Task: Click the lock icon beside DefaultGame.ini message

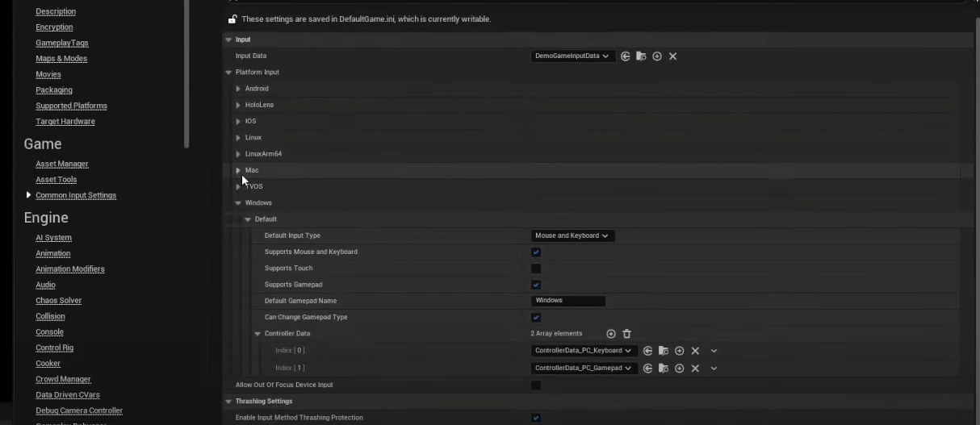Action: [x=232, y=19]
